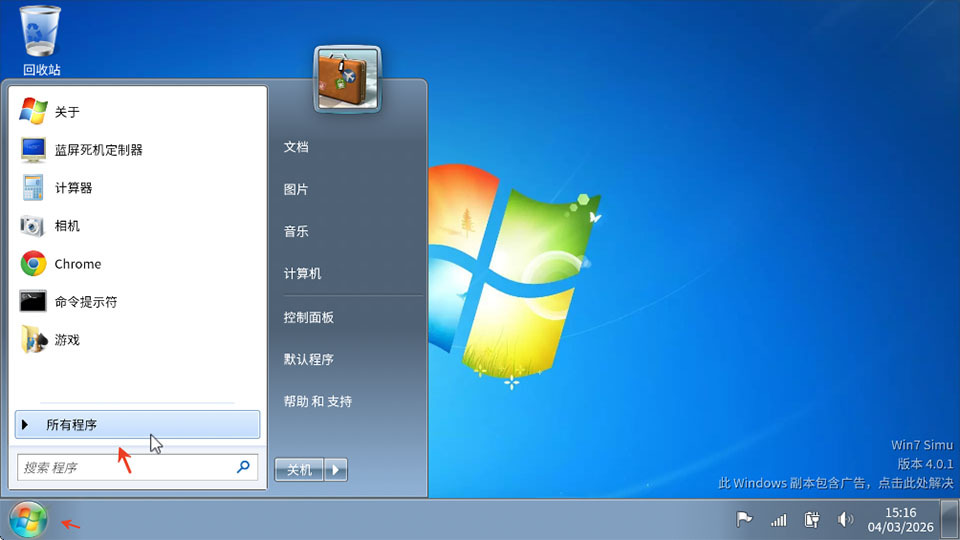Select the 计算器 text label
This screenshot has height=540, width=960.
click(x=73, y=188)
